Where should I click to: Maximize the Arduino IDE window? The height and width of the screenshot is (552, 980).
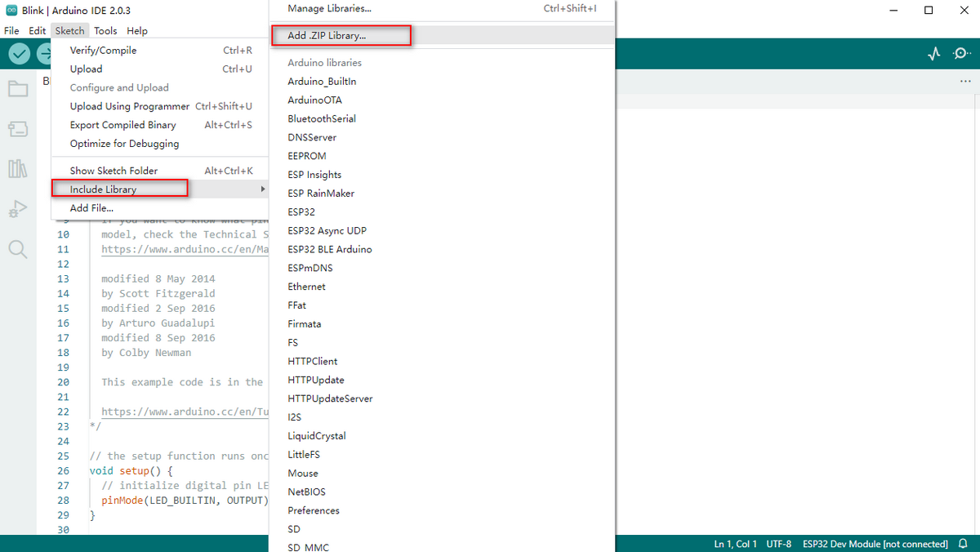click(929, 11)
